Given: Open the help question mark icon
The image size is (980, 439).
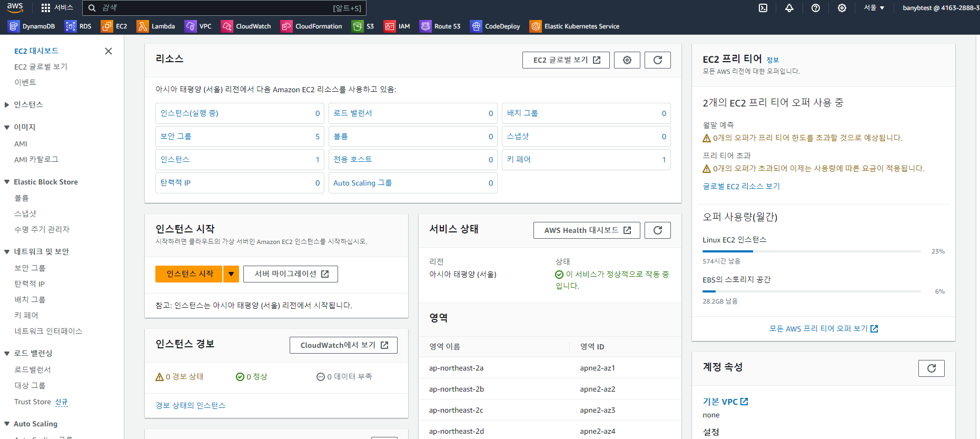Looking at the screenshot, I should point(816,8).
